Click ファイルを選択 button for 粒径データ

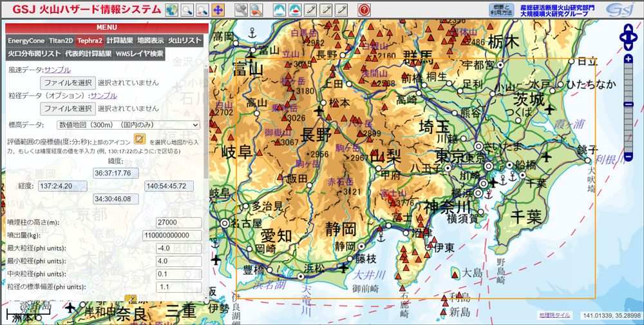point(68,108)
